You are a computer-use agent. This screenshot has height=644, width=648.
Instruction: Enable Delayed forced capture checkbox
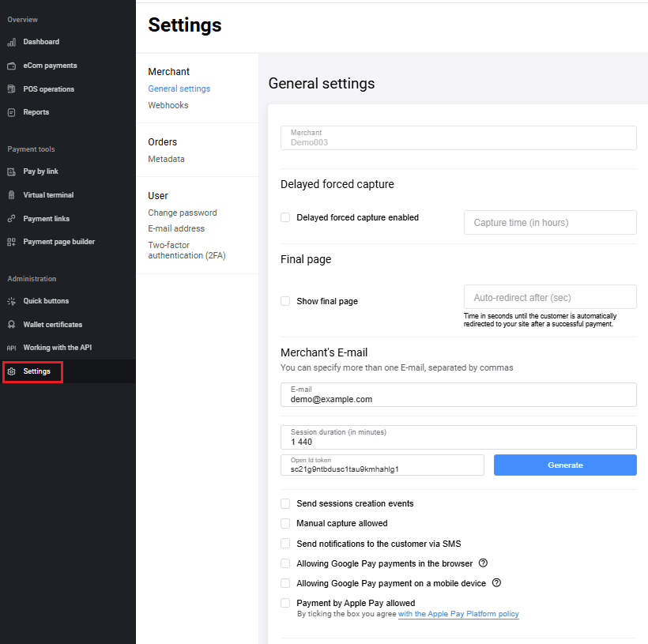tap(285, 217)
